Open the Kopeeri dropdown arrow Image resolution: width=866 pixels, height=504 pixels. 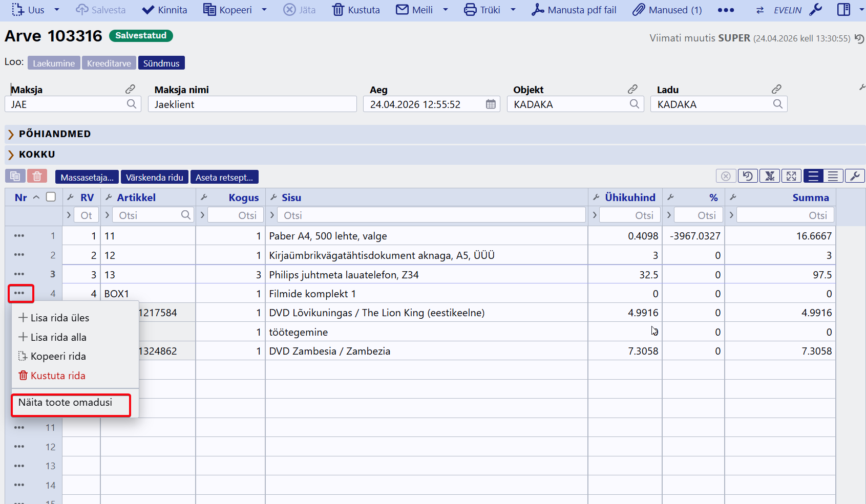click(x=264, y=10)
